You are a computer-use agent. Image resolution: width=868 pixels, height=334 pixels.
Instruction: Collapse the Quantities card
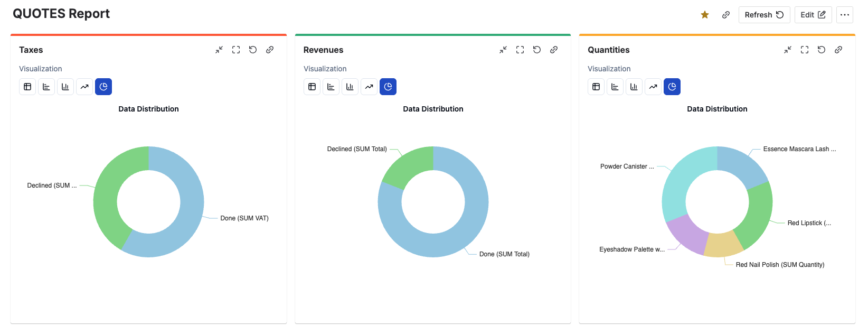coord(788,50)
